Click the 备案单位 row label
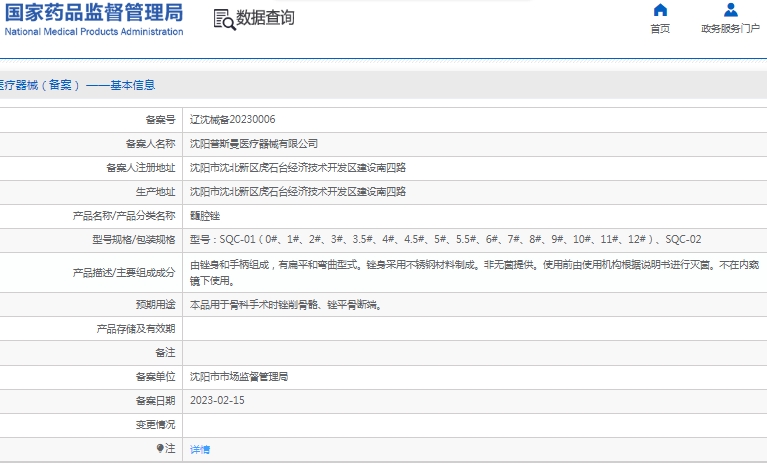The width and height of the screenshot is (767, 469). coord(156,377)
